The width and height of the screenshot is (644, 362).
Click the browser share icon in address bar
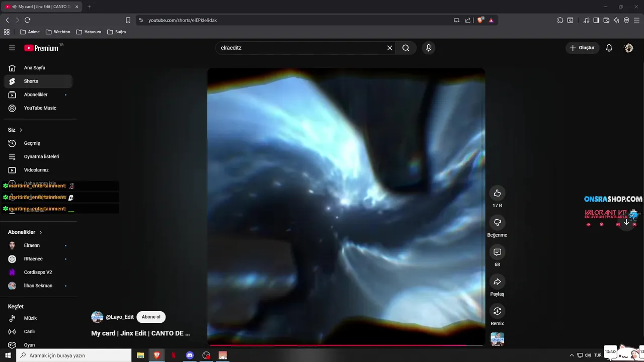(468, 20)
